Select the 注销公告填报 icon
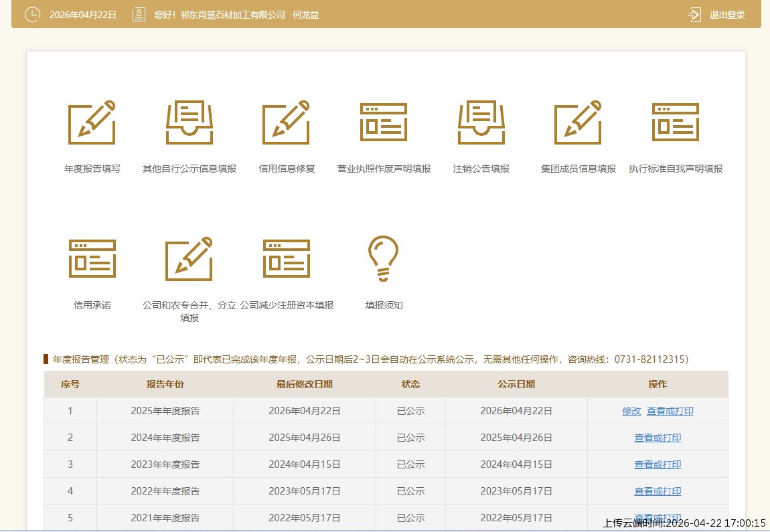The height and width of the screenshot is (532, 770). pyautogui.click(x=481, y=123)
